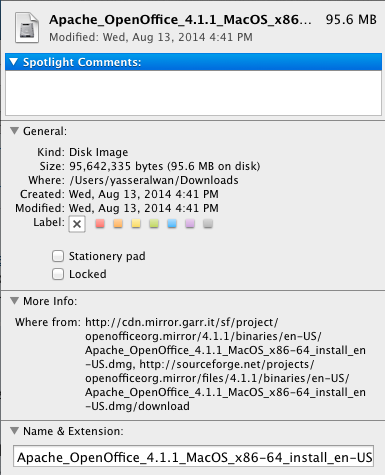Enable the Stationery pad checkbox

(x=58, y=256)
